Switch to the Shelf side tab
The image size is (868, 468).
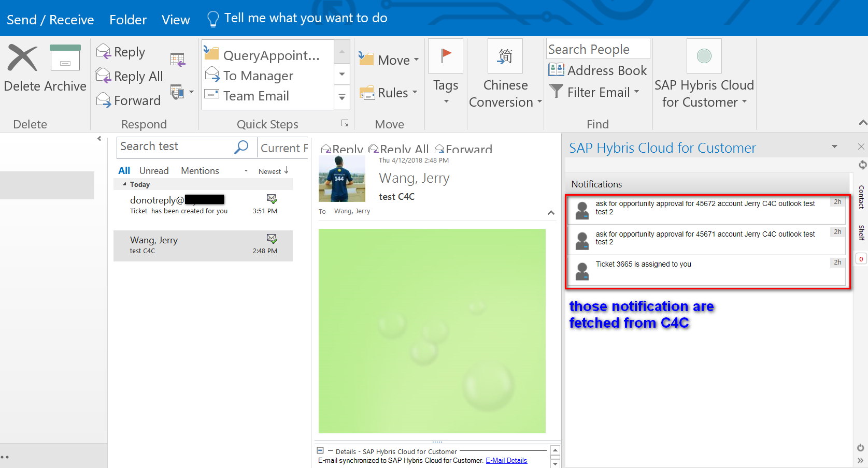click(861, 232)
